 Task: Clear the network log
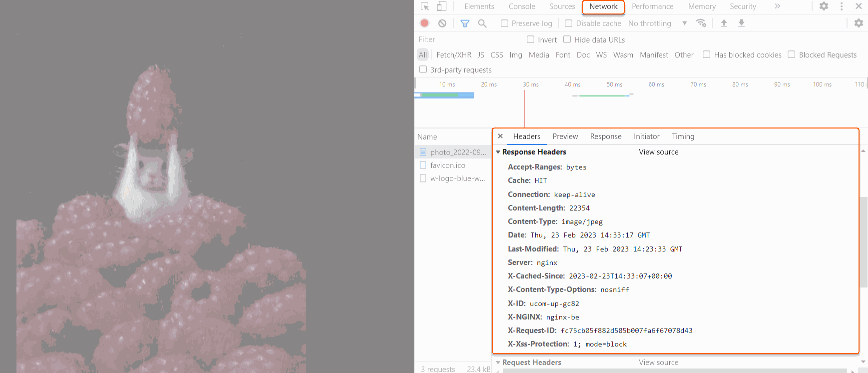pos(442,23)
